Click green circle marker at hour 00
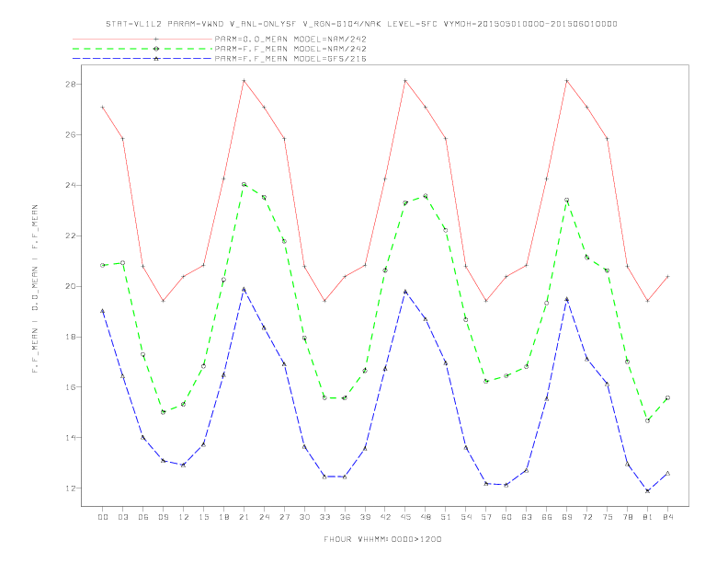This screenshot has height=563, width=728. click(103, 265)
